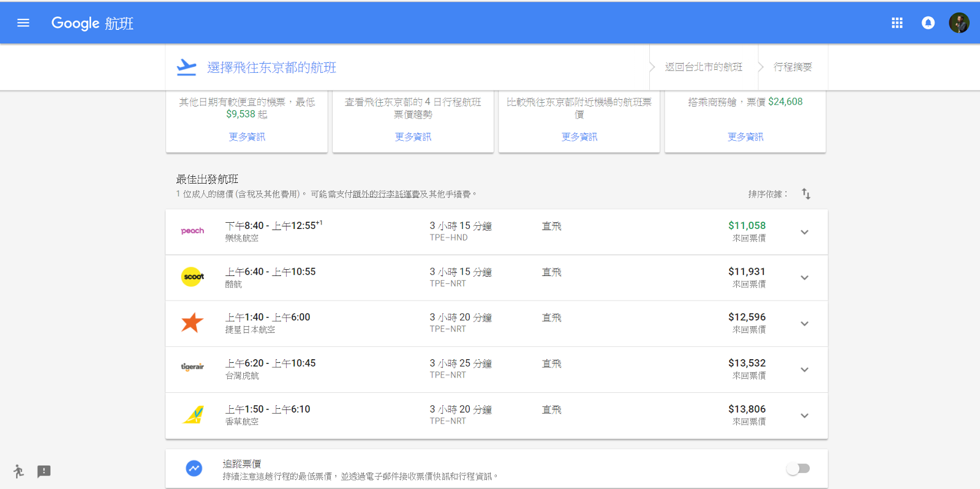Click the $13,532 round-trip price

click(x=747, y=363)
